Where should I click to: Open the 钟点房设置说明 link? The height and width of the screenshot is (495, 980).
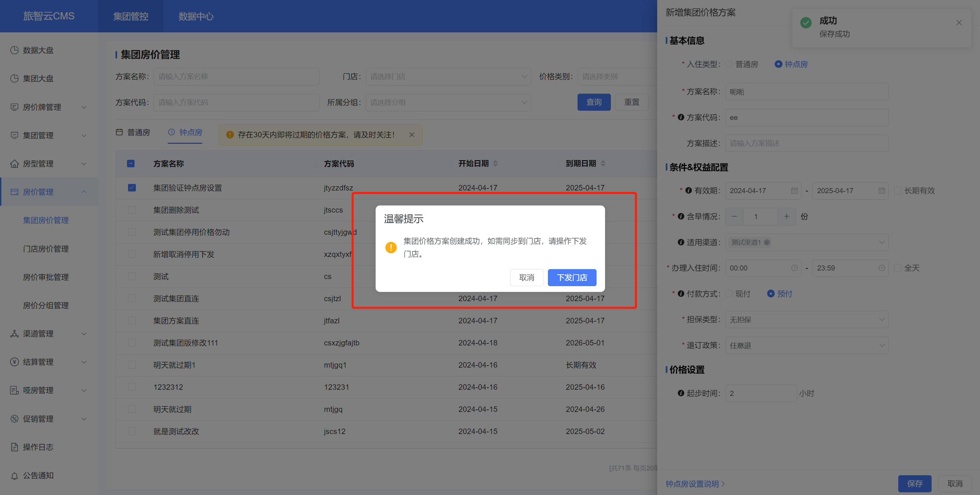pos(695,484)
